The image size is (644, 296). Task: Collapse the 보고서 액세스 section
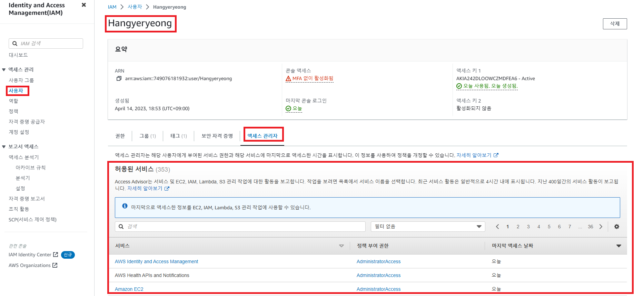click(x=4, y=147)
